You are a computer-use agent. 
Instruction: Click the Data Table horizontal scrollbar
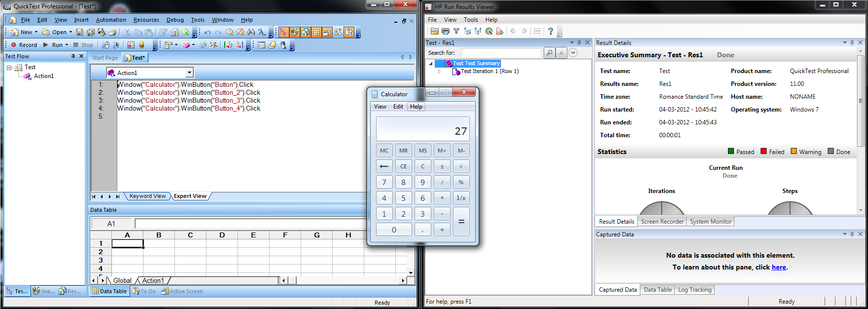point(345,280)
